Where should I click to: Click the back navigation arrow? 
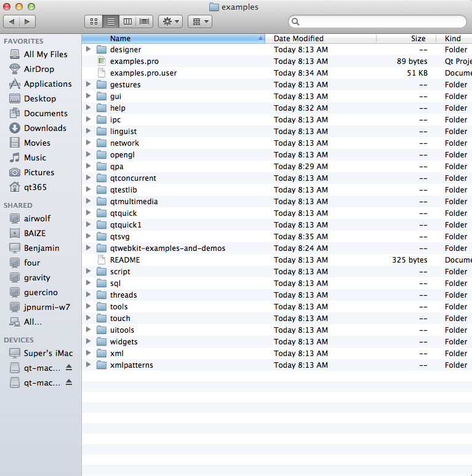pos(12,22)
